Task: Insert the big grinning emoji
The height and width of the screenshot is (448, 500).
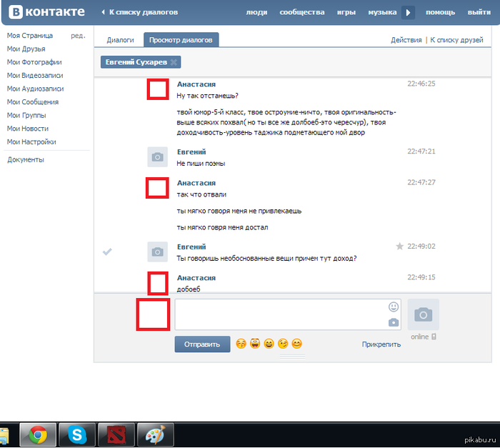Action: pos(269,344)
